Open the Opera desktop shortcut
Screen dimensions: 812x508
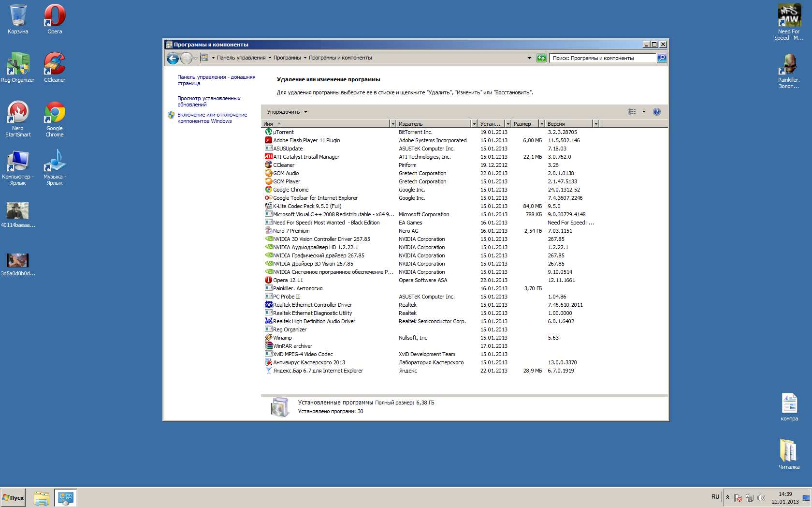(55, 19)
